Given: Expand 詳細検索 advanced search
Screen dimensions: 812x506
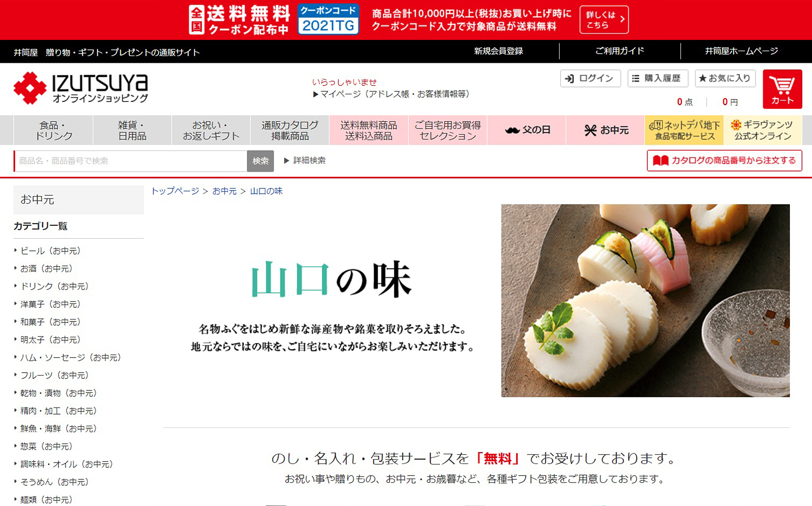Looking at the screenshot, I should pyautogui.click(x=304, y=160).
